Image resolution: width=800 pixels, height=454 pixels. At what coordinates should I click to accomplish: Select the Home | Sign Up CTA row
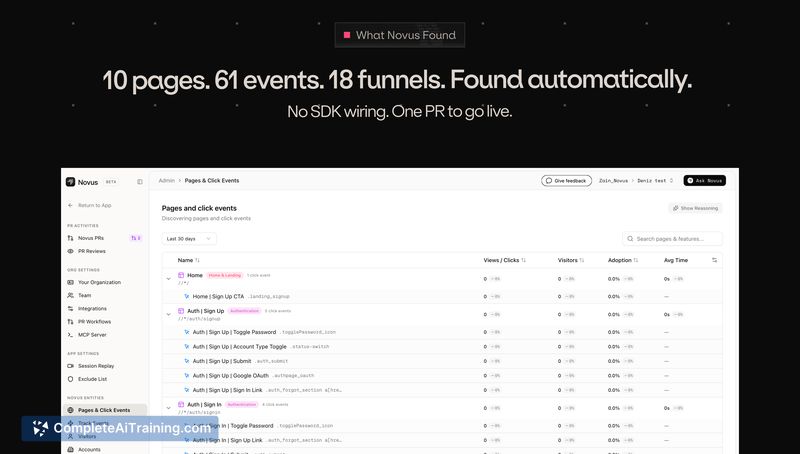tap(442, 296)
